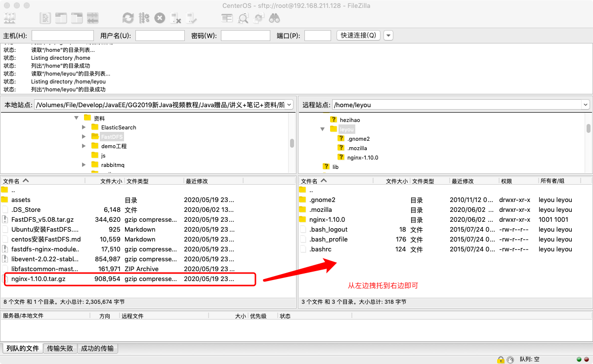This screenshot has width=593, height=364.
Task: Click the 用户名(U) username field
Action: [160, 36]
